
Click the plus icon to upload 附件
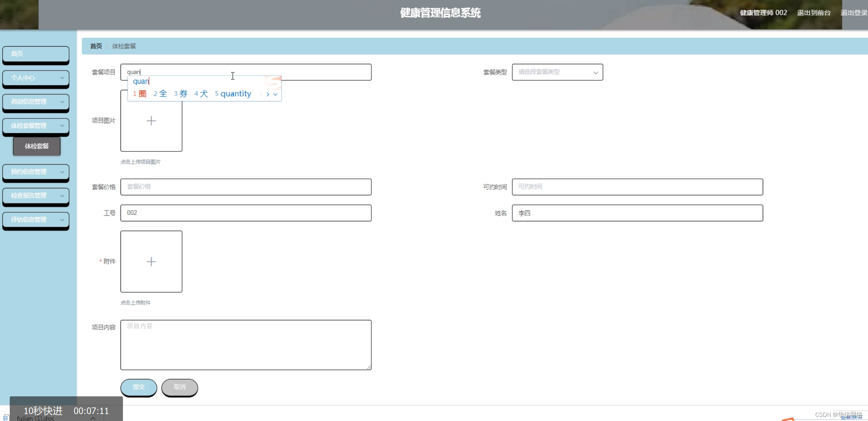(151, 262)
